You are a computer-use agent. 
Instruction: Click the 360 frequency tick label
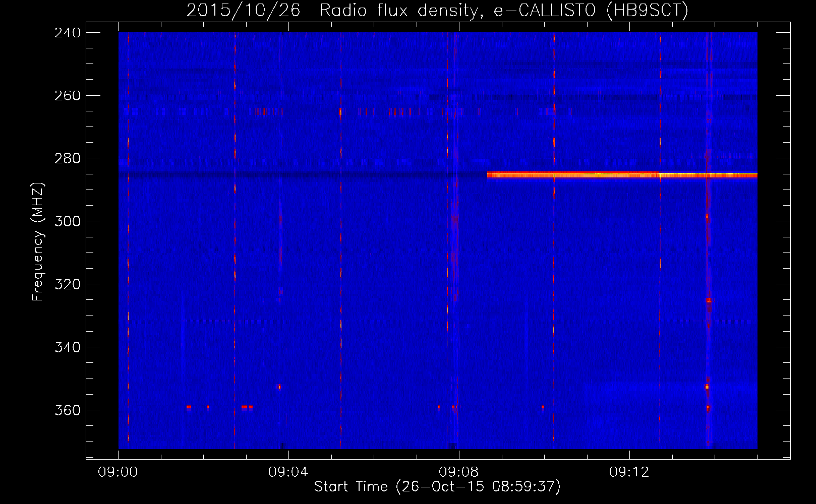[x=68, y=410]
